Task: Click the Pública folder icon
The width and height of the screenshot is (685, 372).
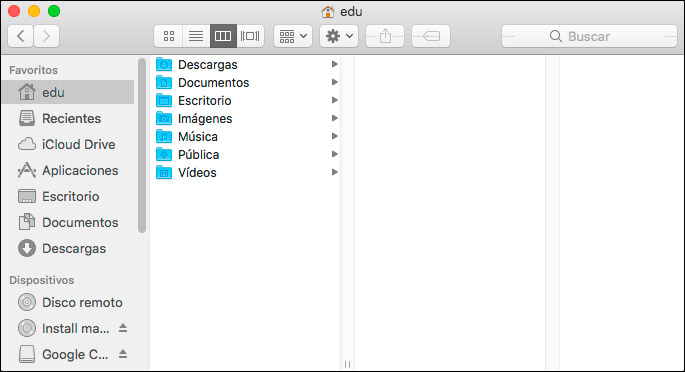Action: click(x=164, y=154)
